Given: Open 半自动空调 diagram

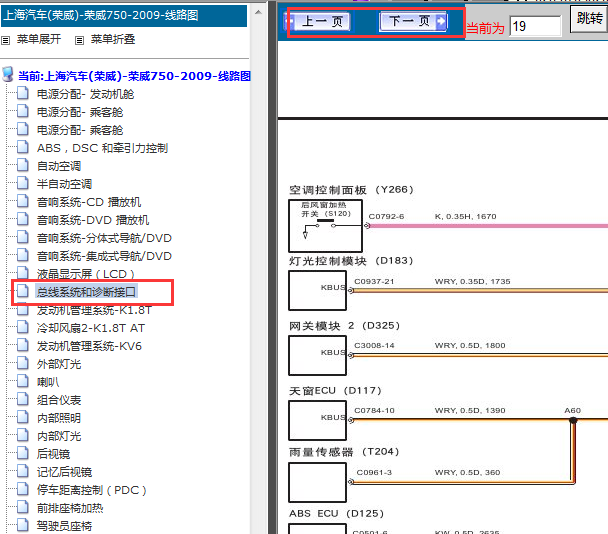Looking at the screenshot, I should click(x=64, y=184).
